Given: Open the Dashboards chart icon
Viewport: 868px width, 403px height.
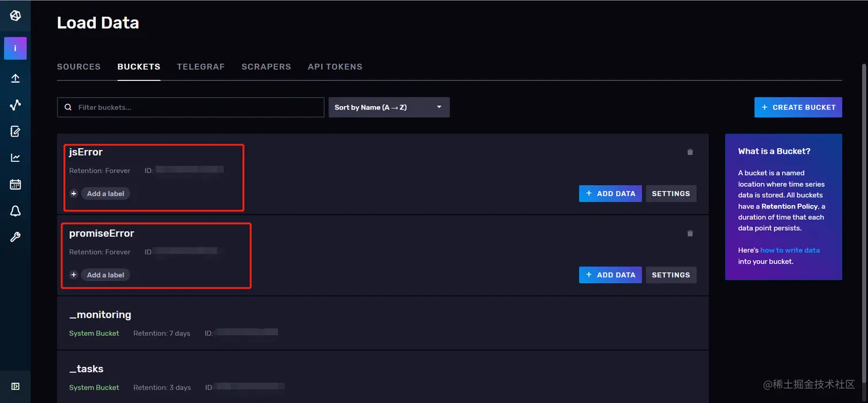Looking at the screenshot, I should click(15, 158).
